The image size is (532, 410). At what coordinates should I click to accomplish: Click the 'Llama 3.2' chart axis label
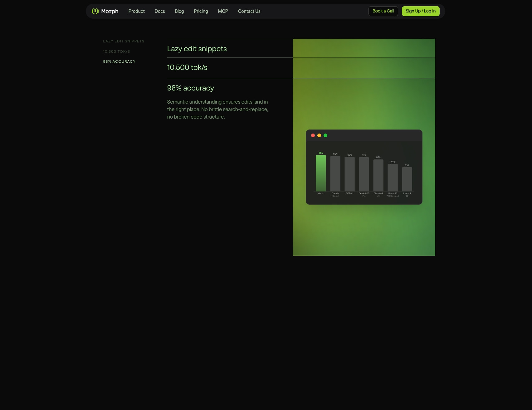tap(393, 193)
